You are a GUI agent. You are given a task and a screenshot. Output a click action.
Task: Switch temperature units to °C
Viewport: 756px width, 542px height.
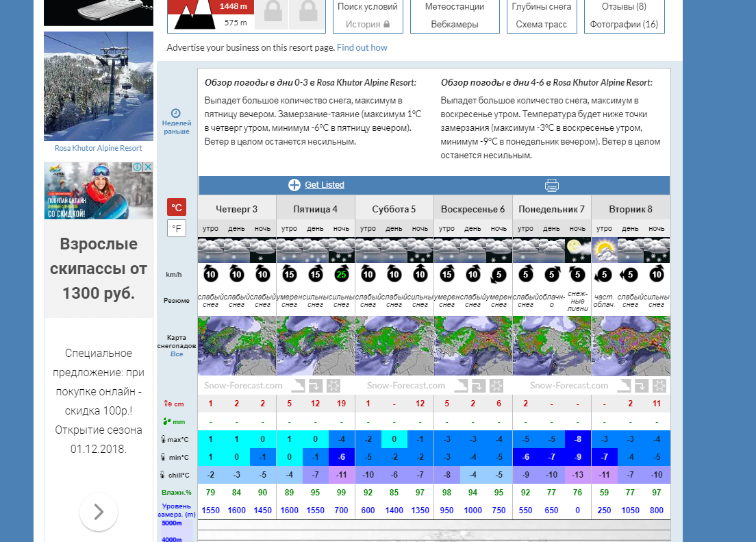tap(177, 208)
